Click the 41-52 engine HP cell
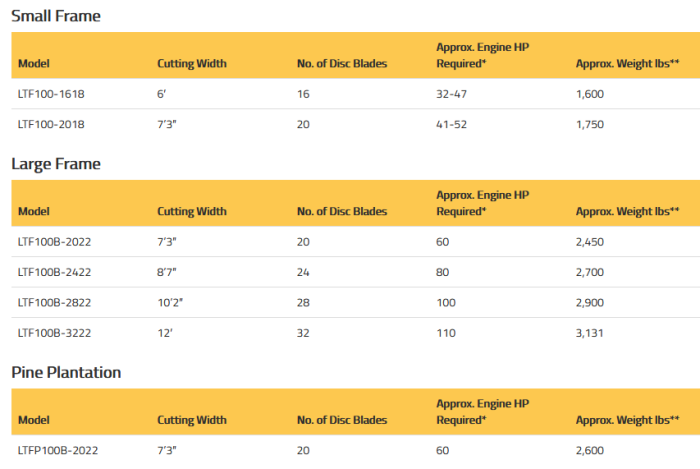Screen dimensions: 700x469 pos(452,125)
